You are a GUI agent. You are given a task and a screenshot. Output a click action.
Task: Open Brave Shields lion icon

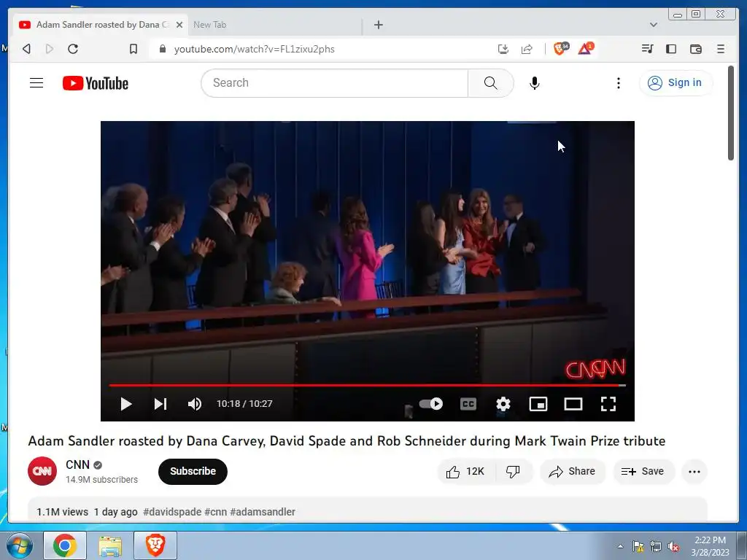coord(561,48)
